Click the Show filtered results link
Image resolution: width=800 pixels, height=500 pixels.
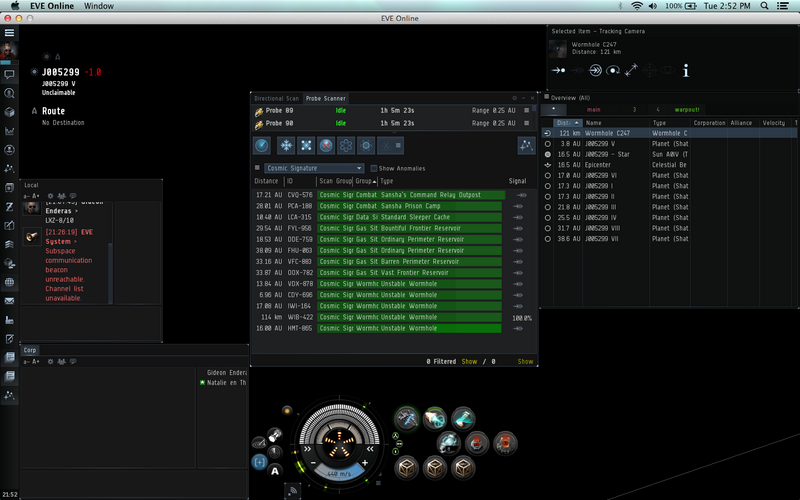pyautogui.click(x=469, y=361)
